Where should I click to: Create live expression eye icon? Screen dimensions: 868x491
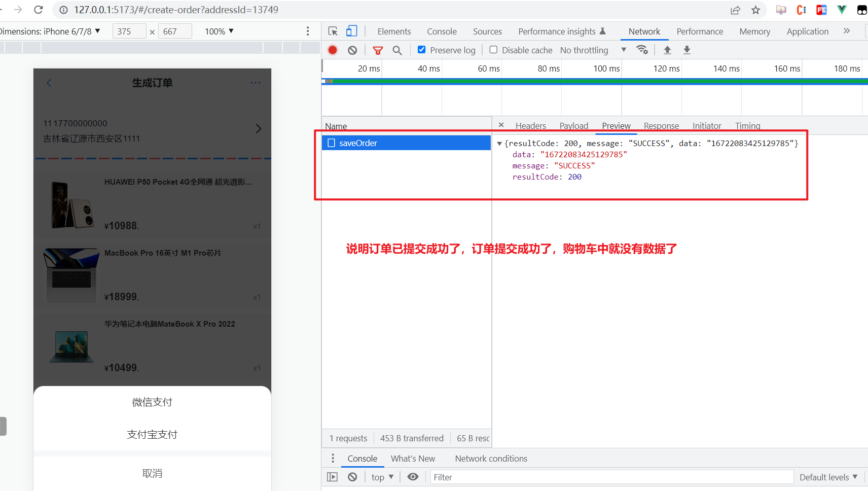(x=413, y=477)
